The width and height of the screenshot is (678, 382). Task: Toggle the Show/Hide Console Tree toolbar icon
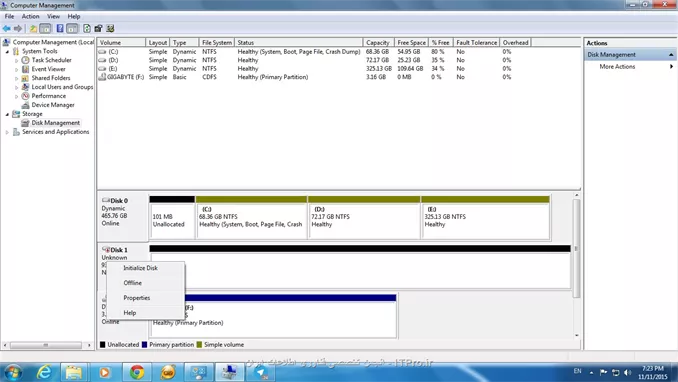pyautogui.click(x=45, y=29)
